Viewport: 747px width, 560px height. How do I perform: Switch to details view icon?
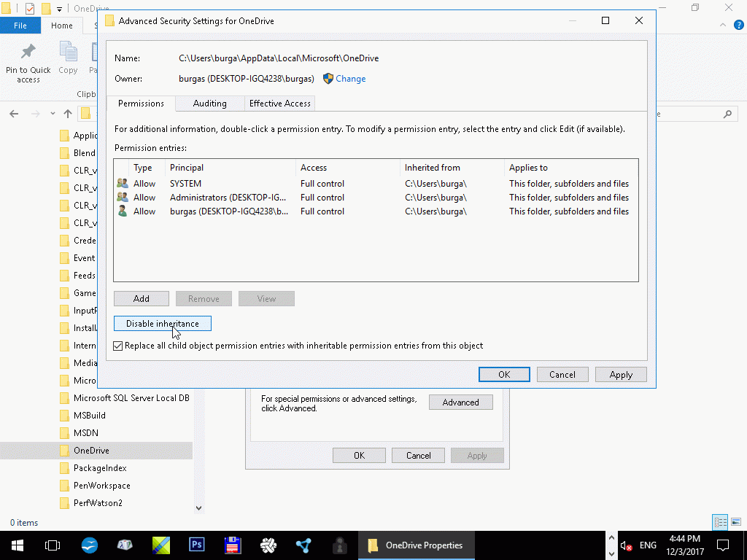pos(720,522)
